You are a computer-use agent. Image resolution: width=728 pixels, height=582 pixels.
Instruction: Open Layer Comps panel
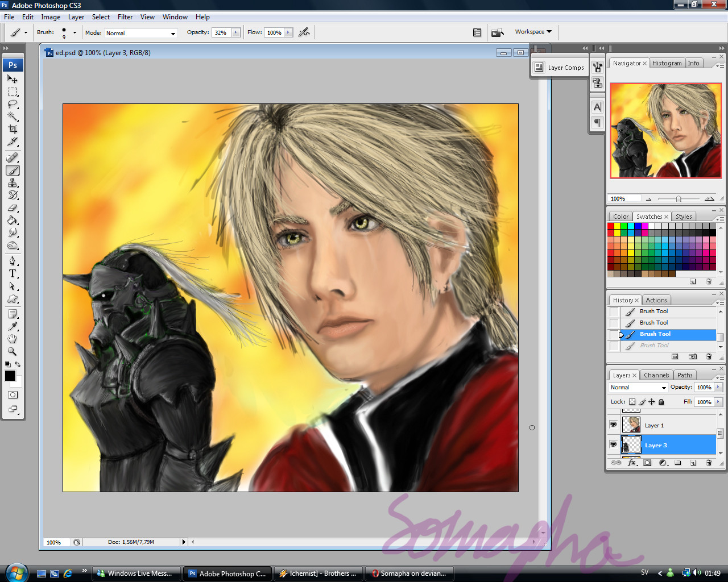[x=560, y=67]
